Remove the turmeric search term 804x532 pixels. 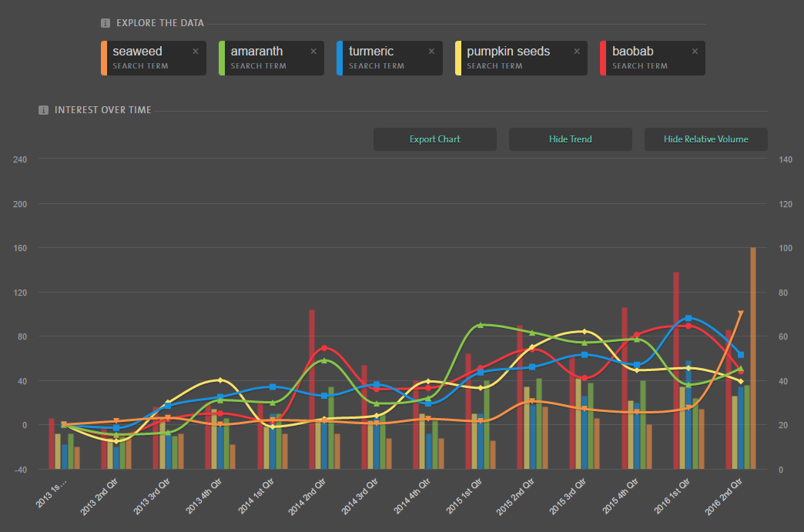431,52
